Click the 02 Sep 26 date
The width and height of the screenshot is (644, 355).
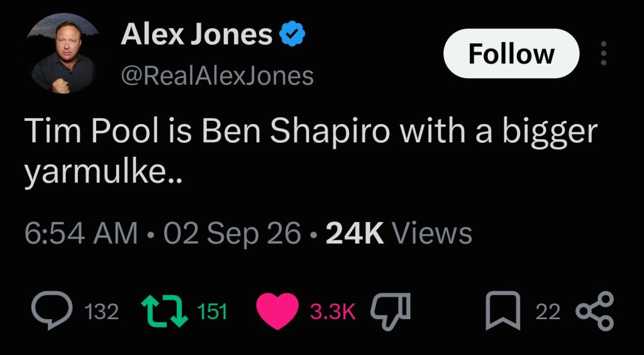point(232,234)
